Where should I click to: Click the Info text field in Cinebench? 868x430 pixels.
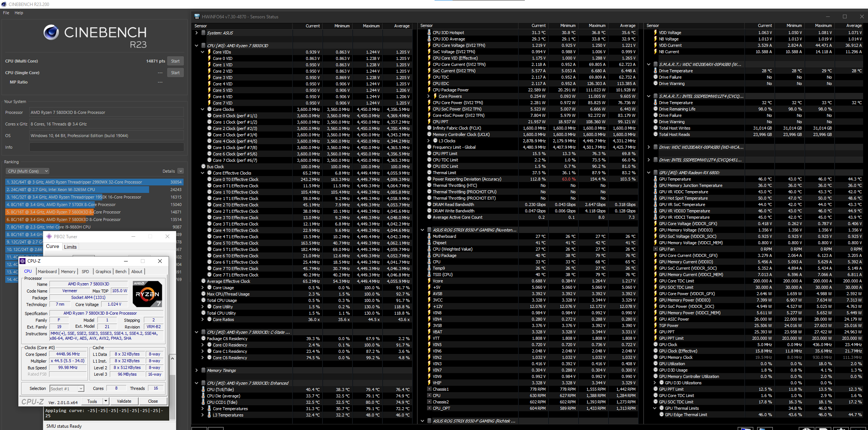(x=106, y=147)
